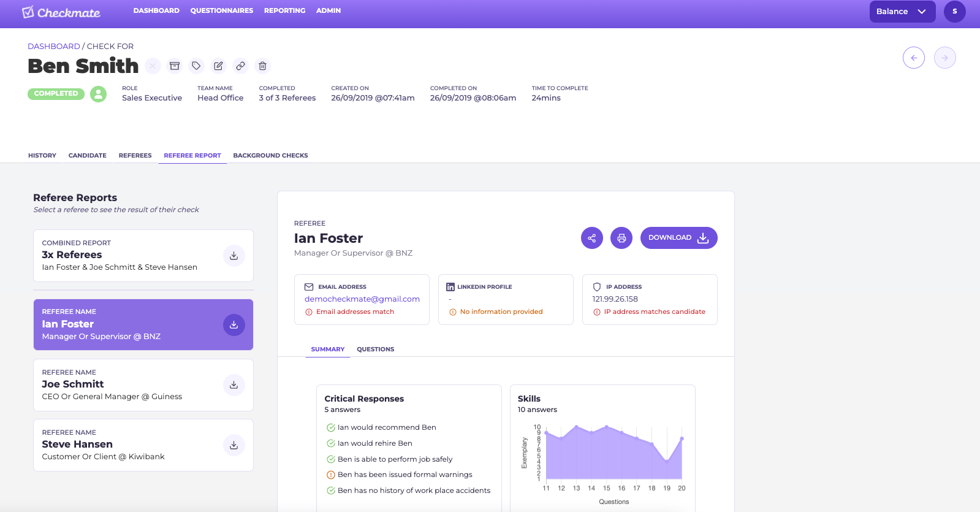Screen dimensions: 980x512
Task: Click 'Ben has been issued formal warnings'
Action: coord(405,475)
